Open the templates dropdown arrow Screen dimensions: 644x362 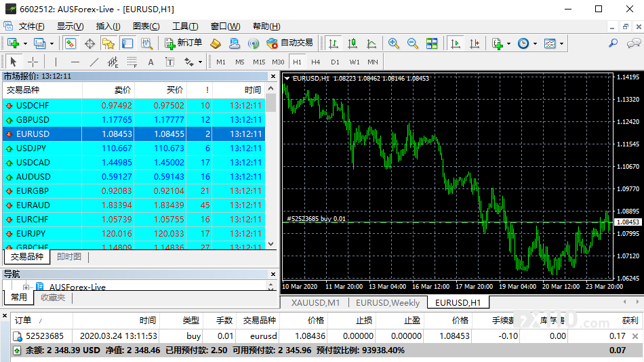561,43
